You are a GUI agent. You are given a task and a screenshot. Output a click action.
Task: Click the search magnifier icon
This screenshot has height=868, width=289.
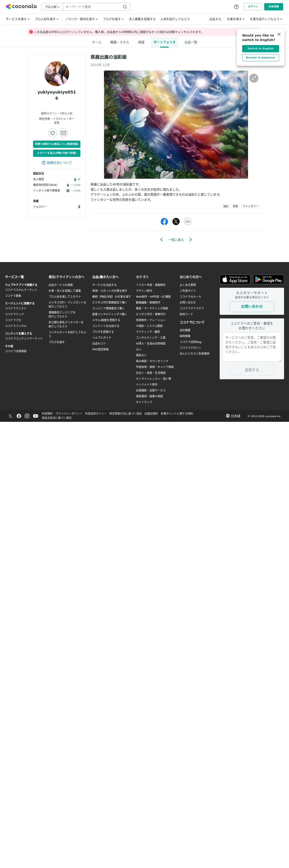pyautogui.click(x=125, y=7)
